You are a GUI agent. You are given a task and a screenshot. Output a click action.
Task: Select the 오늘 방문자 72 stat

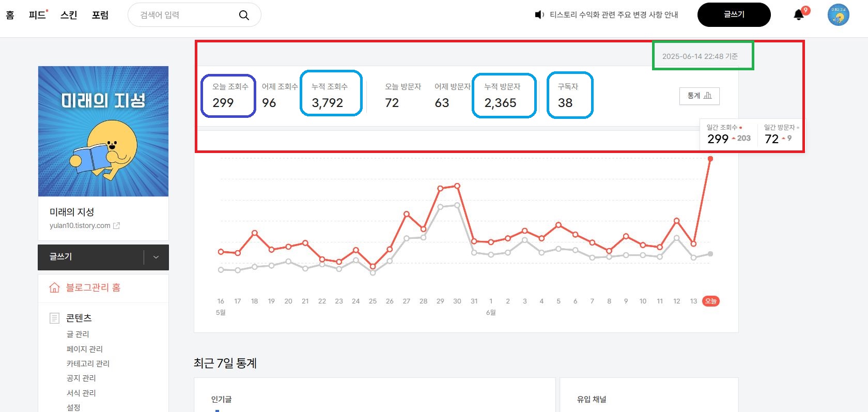403,96
